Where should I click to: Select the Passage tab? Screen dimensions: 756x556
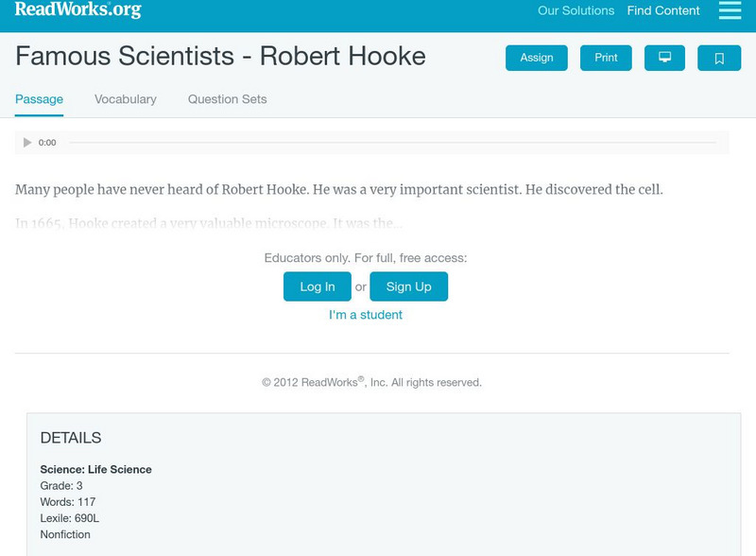coord(39,99)
